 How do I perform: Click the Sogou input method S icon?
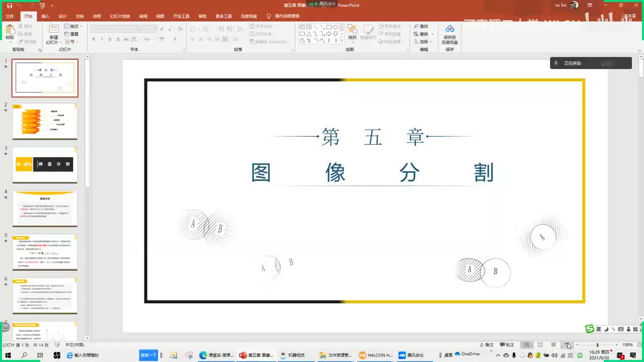click(590, 329)
